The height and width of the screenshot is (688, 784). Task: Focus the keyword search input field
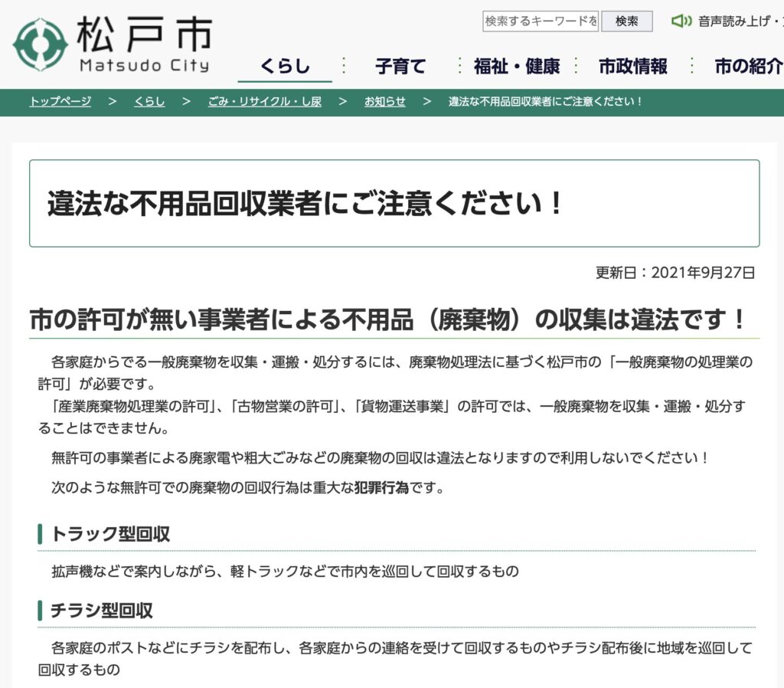[x=540, y=21]
